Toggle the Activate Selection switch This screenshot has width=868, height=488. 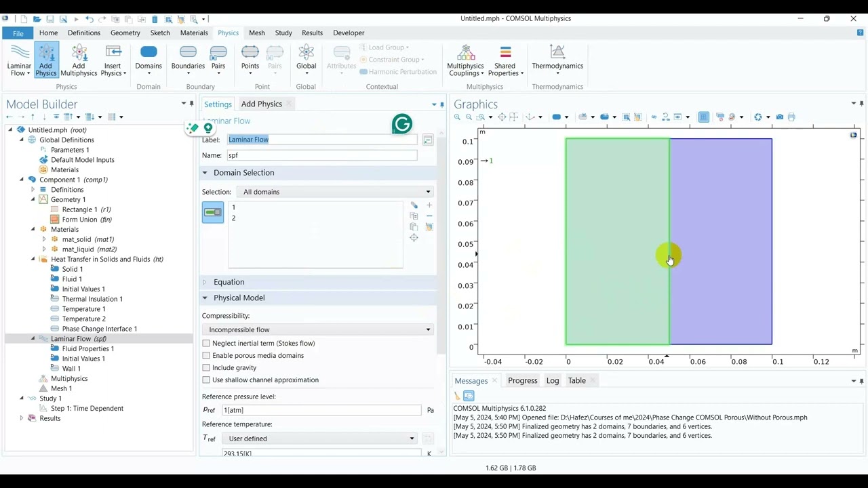213,213
